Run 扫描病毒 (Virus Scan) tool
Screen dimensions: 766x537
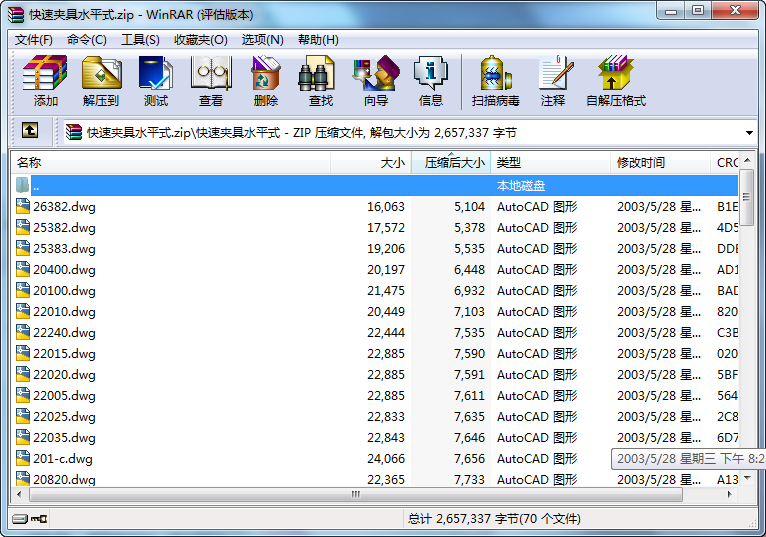495,81
